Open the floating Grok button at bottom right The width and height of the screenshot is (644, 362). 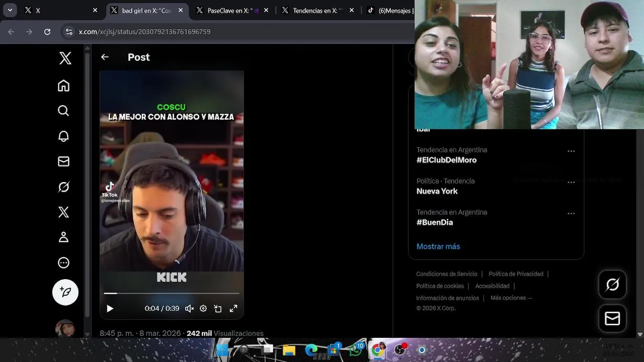pos(612,285)
